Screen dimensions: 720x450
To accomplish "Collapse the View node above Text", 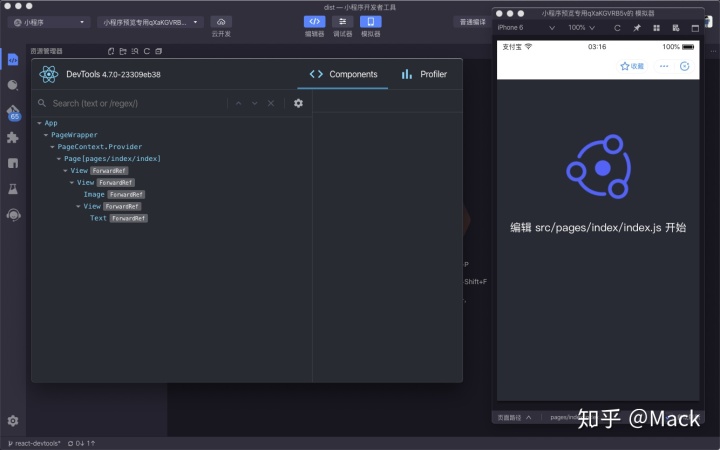I will (78, 207).
